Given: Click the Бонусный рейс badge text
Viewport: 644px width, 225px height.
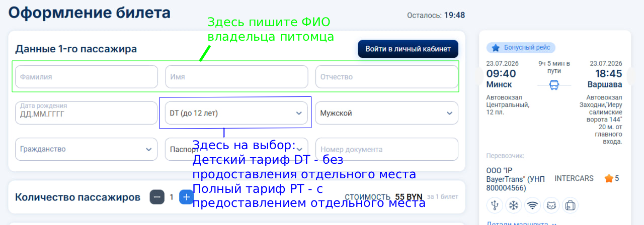Looking at the screenshot, I should [x=527, y=48].
